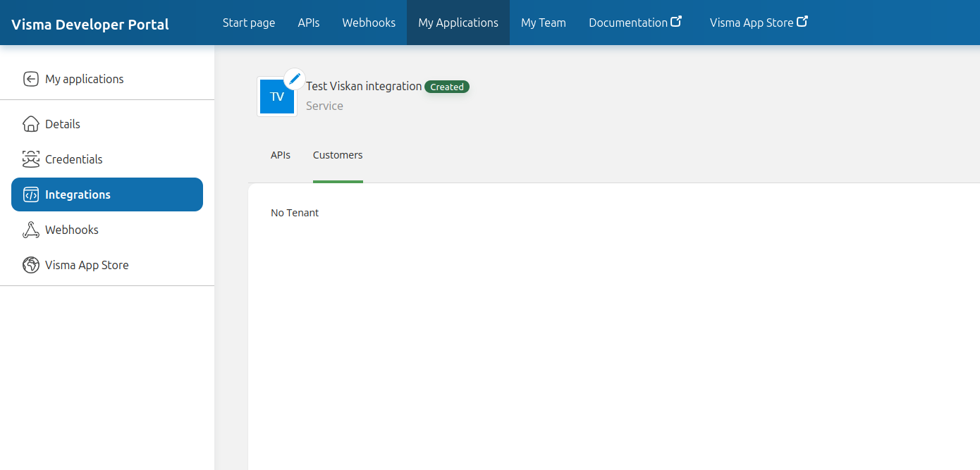Select My Applications in the top navigation
980x470 pixels.
458,23
